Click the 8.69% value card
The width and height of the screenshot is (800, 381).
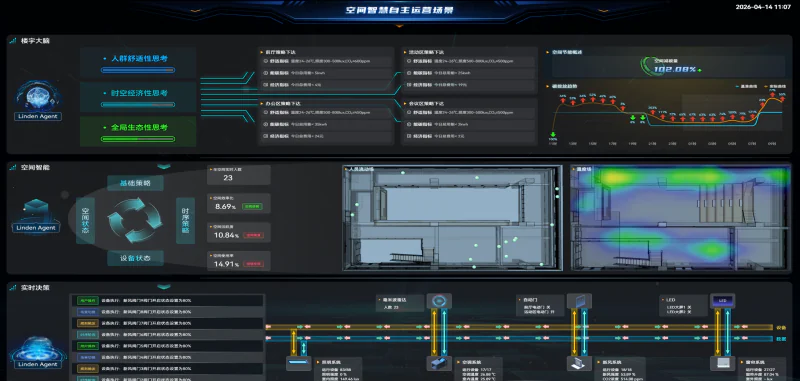[x=239, y=204]
